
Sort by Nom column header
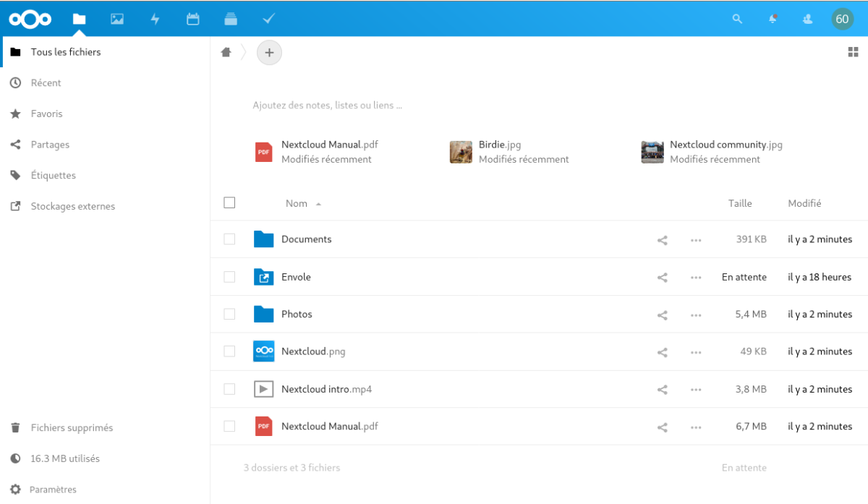pyautogui.click(x=297, y=204)
